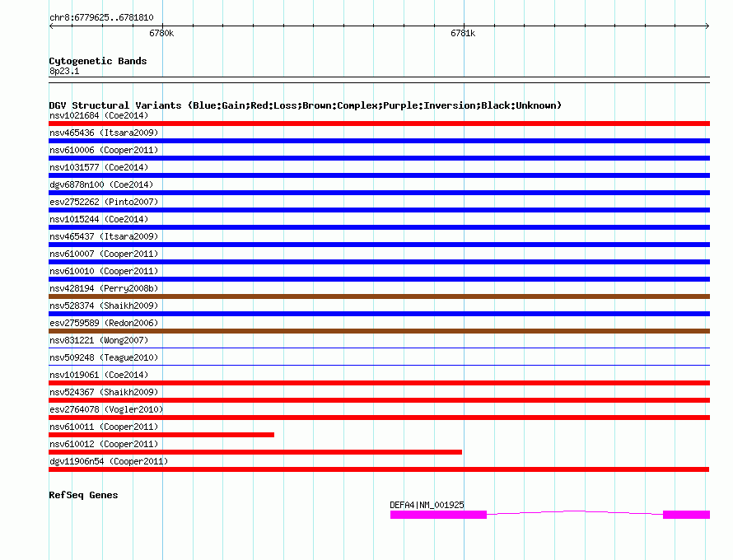Click the nsv831221 (Wong2007) label

click(x=99, y=340)
